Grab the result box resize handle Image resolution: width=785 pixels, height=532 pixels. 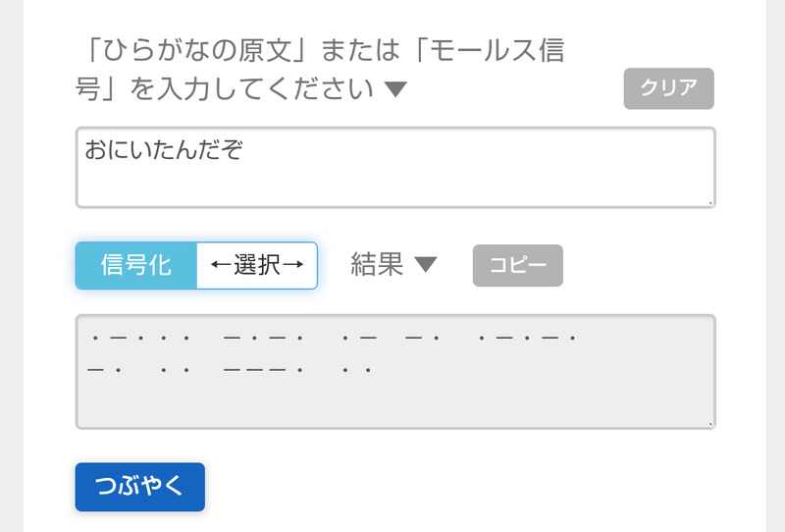[710, 424]
